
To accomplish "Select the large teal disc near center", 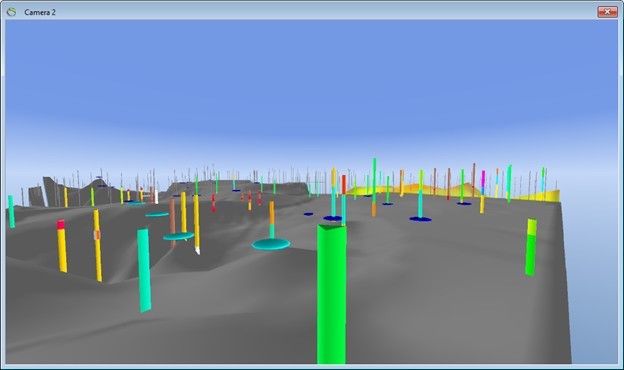I will pos(271,244).
